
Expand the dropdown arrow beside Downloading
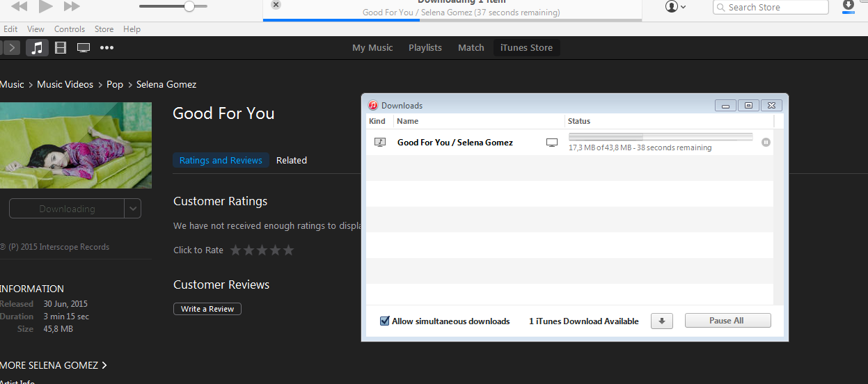[x=133, y=209]
